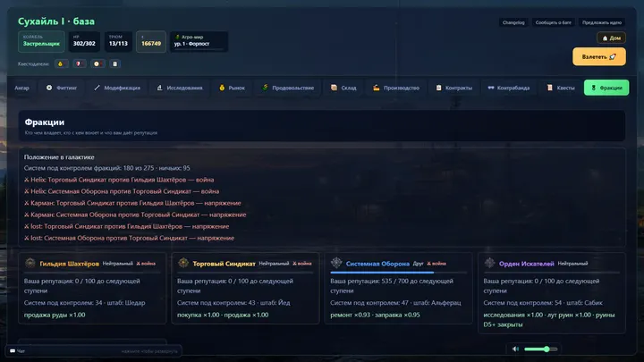The width and height of the screenshot is (644, 362).
Task: Mute sound with the speaker icon
Action: tap(515, 349)
